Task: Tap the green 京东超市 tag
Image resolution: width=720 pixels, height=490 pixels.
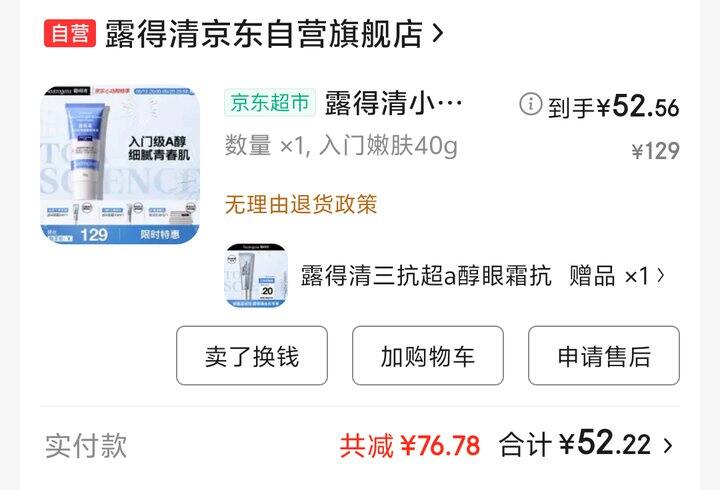Action: [270, 102]
